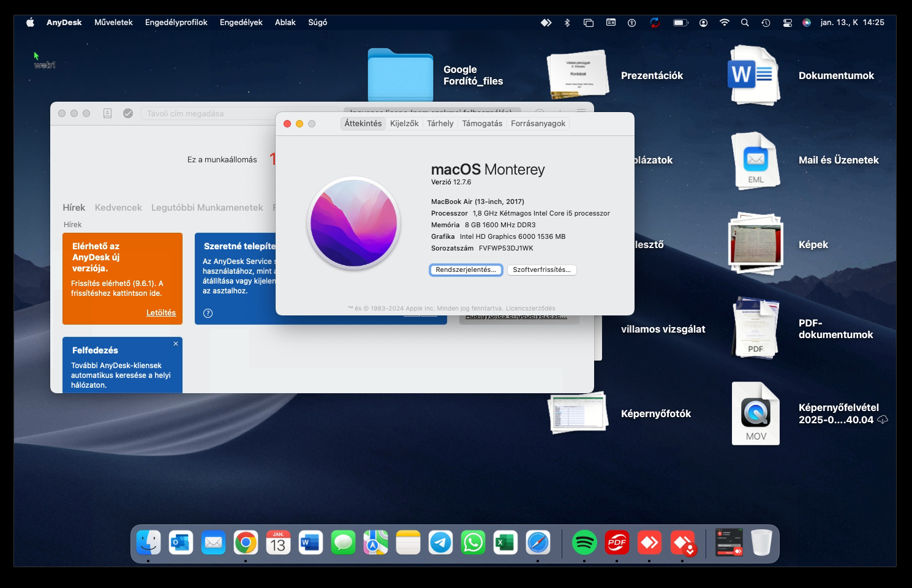This screenshot has width=912, height=588.
Task: Open the Műveletek menu
Action: point(113,23)
